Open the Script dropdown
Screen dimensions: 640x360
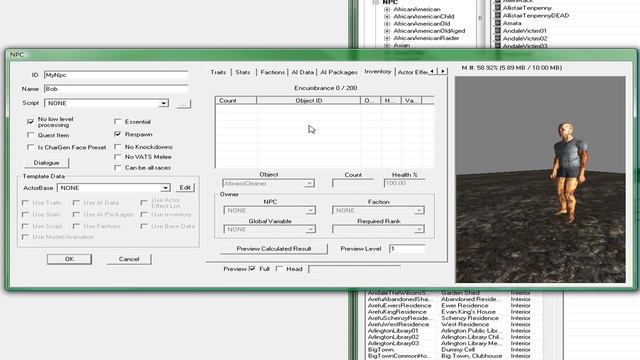[x=164, y=103]
